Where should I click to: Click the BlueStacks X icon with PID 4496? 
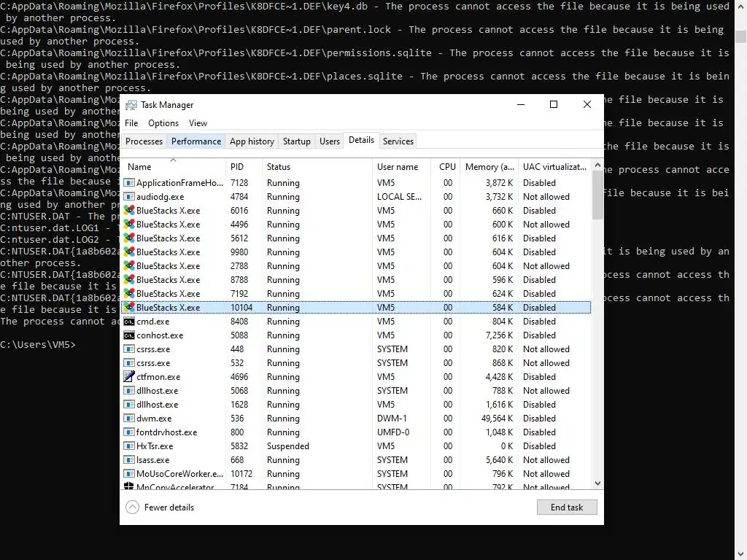click(128, 225)
